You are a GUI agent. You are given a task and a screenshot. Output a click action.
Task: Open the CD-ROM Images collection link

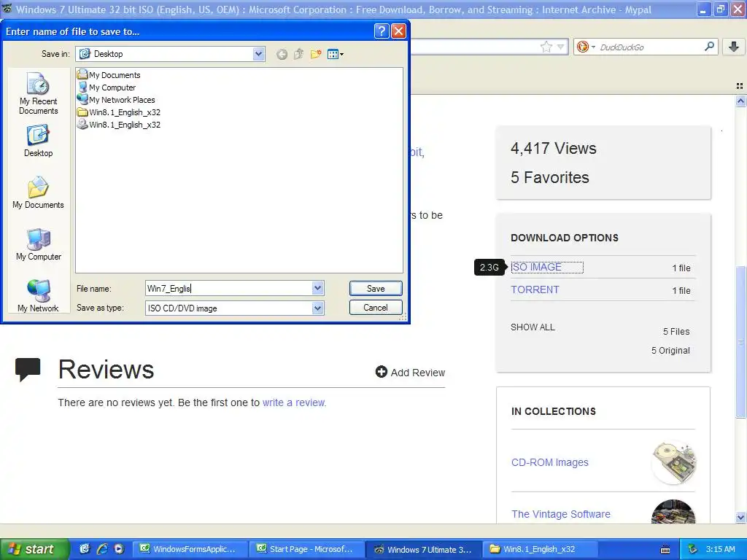(550, 462)
